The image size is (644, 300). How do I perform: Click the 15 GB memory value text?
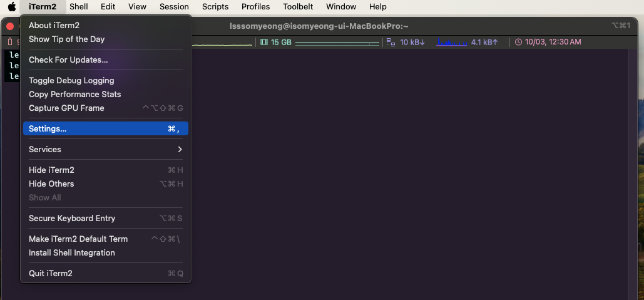click(281, 42)
